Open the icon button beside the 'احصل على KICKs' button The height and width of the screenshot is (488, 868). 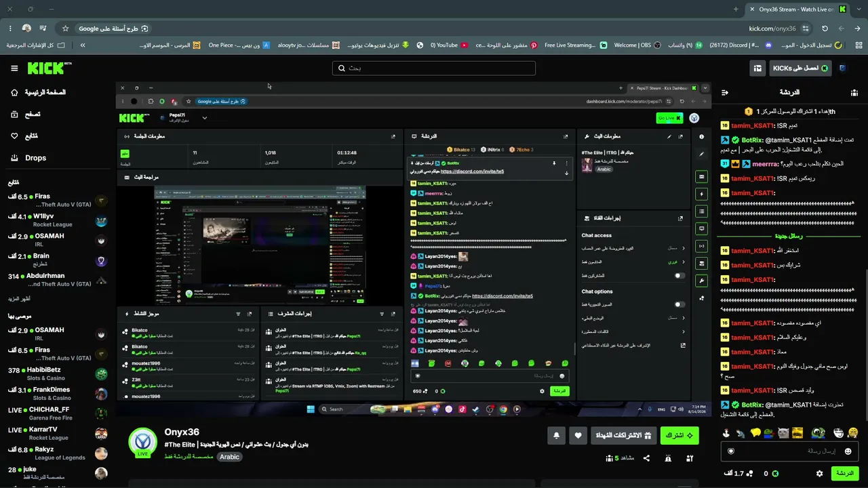click(757, 68)
